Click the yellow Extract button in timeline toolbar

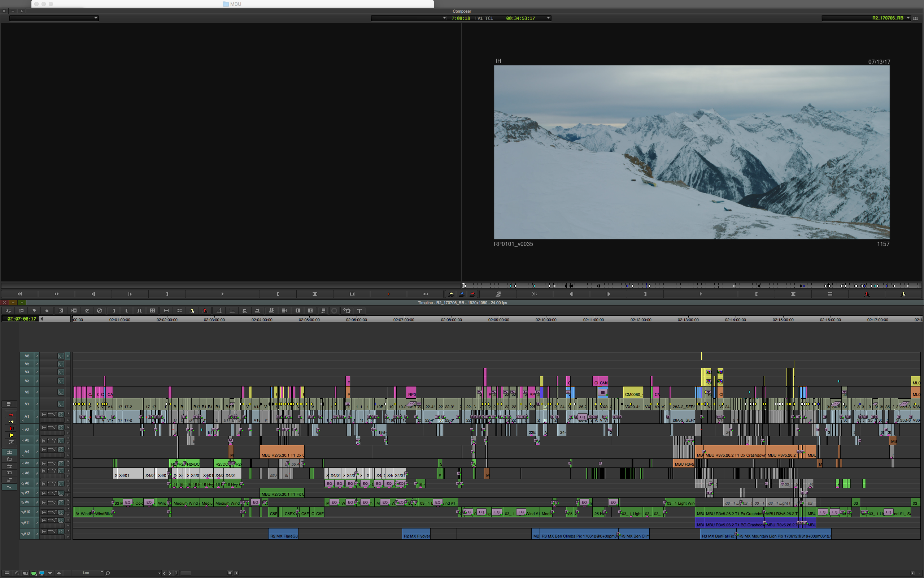(192, 311)
